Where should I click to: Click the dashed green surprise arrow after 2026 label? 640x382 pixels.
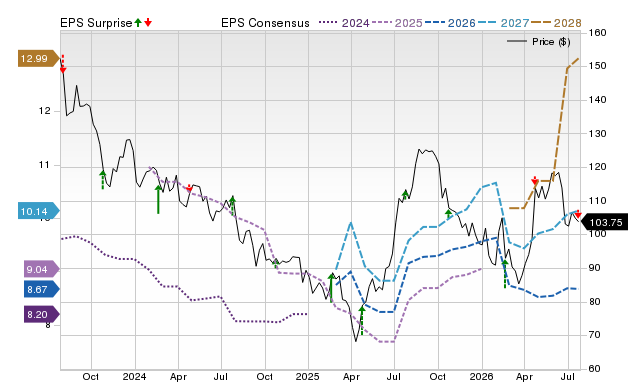pyautogui.click(x=505, y=274)
